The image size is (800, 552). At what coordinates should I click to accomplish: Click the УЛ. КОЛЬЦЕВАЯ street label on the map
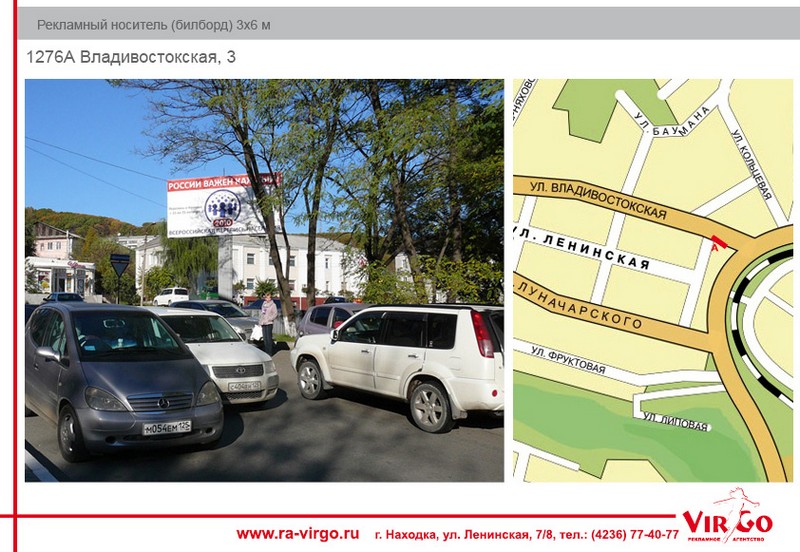coord(751,163)
